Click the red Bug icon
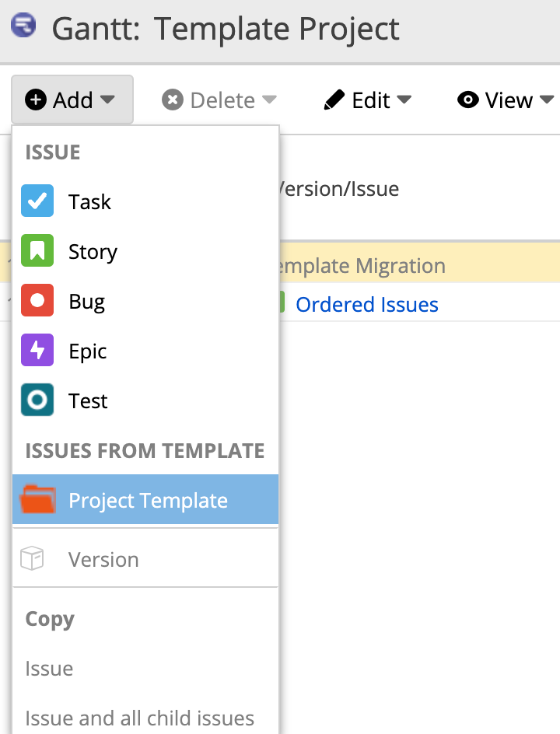Screen dimensions: 560x734 (x=37, y=301)
